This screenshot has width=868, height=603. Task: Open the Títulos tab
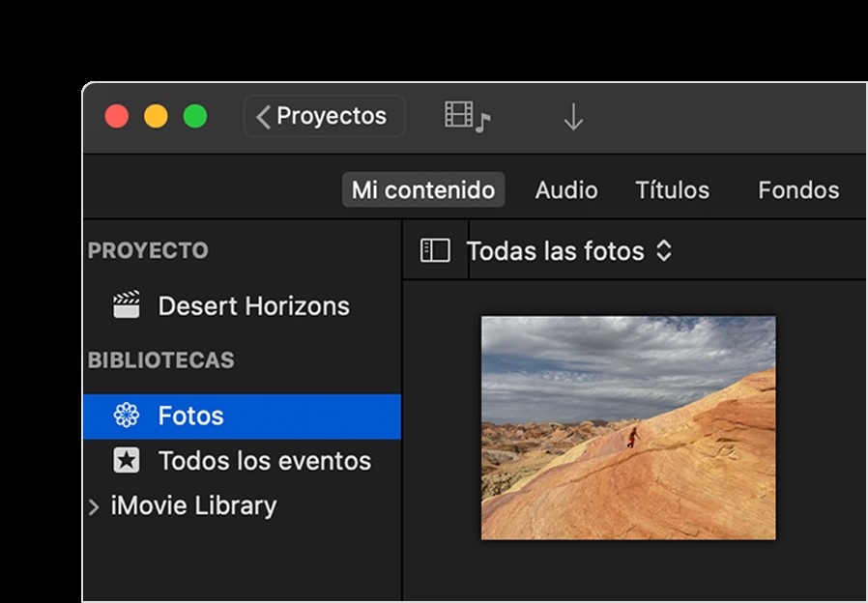(672, 189)
